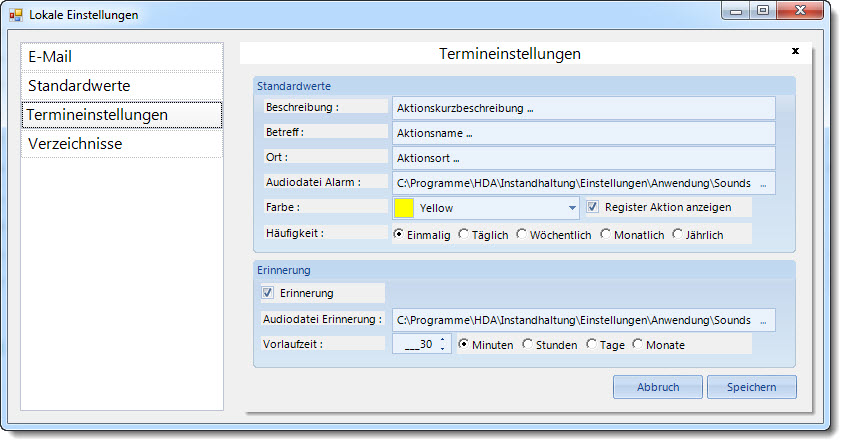Image resolution: width=846 pixels, height=446 pixels.
Task: Browse for Audiodatei Alarm file via ellipsis
Action: [x=763, y=184]
